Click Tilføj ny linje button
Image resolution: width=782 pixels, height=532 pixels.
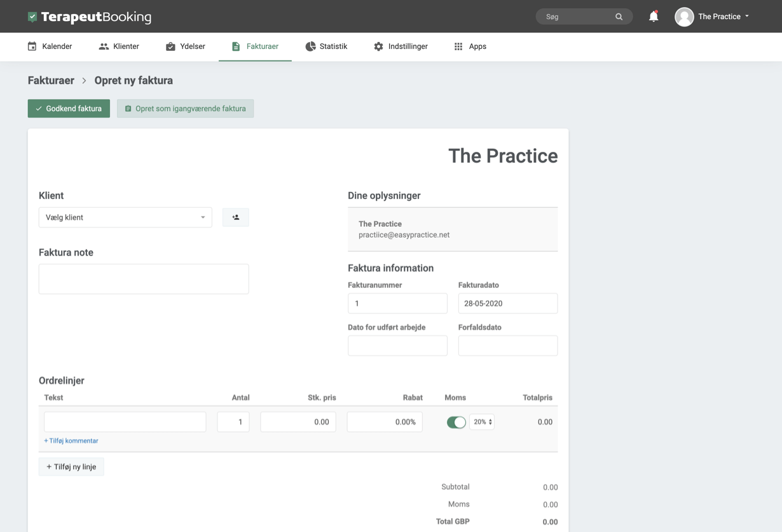(x=71, y=467)
